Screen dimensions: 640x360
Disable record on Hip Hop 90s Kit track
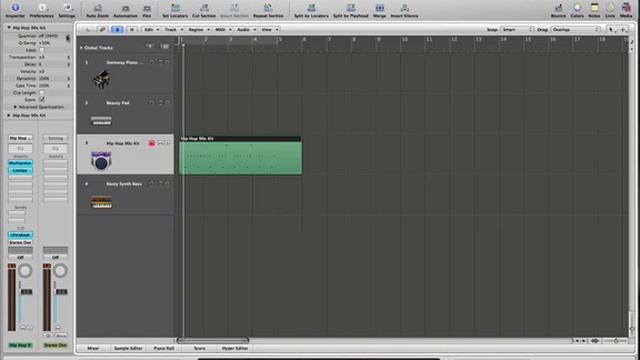(x=151, y=143)
